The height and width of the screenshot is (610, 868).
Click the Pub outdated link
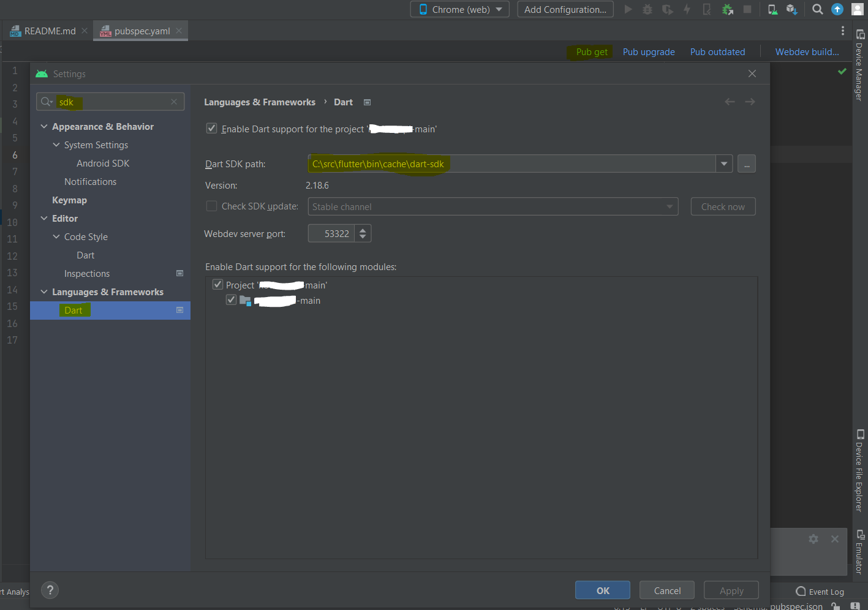pos(717,51)
